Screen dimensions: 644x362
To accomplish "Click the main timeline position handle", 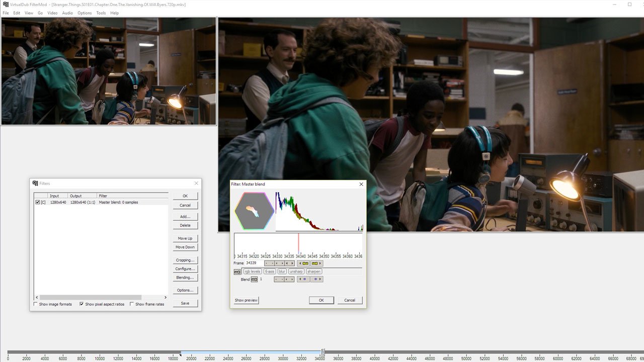I will pos(323,352).
